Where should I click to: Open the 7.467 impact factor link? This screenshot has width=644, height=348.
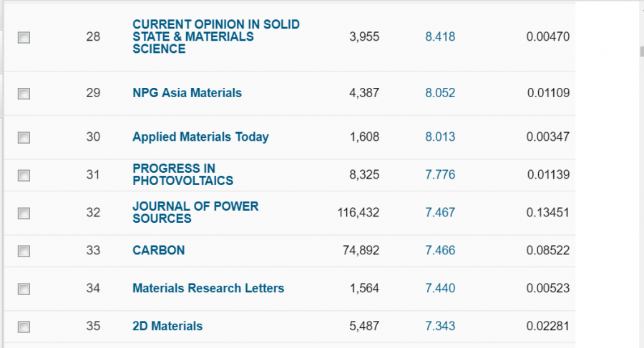point(440,212)
